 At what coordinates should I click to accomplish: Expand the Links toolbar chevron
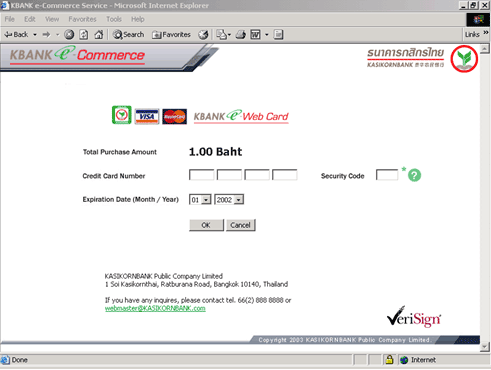[x=486, y=32]
